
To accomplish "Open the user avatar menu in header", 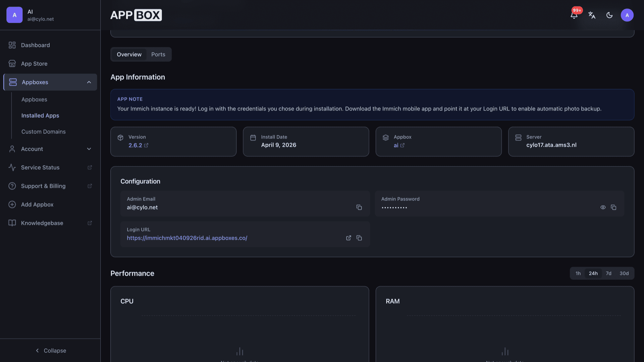I will click(x=627, y=15).
